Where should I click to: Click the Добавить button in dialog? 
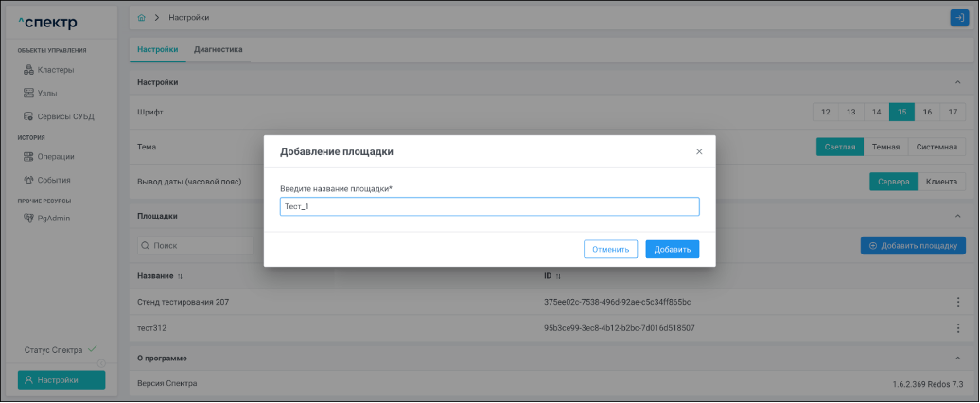(x=672, y=250)
